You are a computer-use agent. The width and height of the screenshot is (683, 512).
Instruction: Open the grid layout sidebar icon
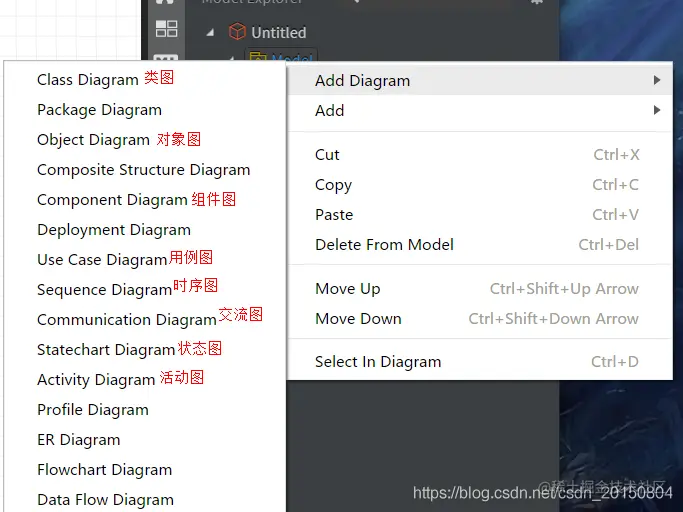pos(166,29)
